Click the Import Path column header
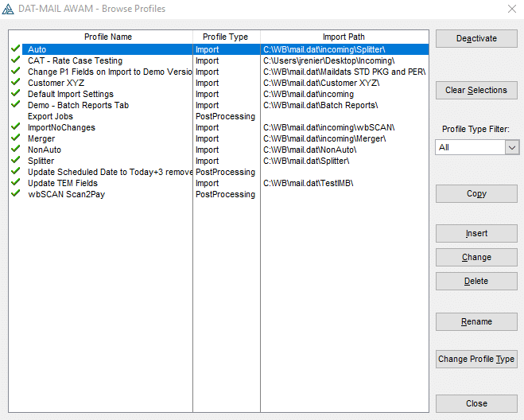Viewport: 524px width, 420px height. [x=344, y=37]
